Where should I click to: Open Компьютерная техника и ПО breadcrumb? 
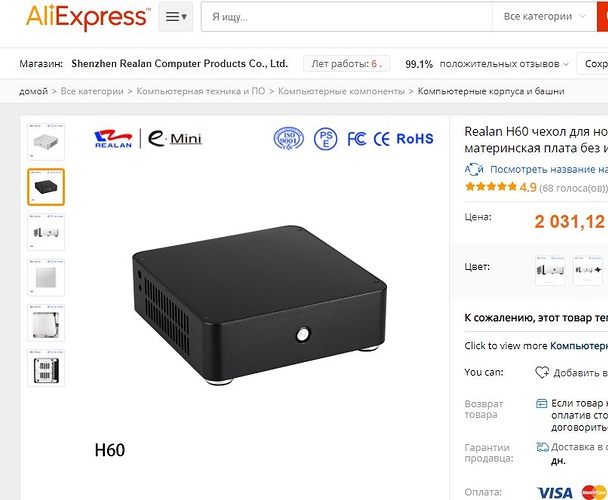200,91
